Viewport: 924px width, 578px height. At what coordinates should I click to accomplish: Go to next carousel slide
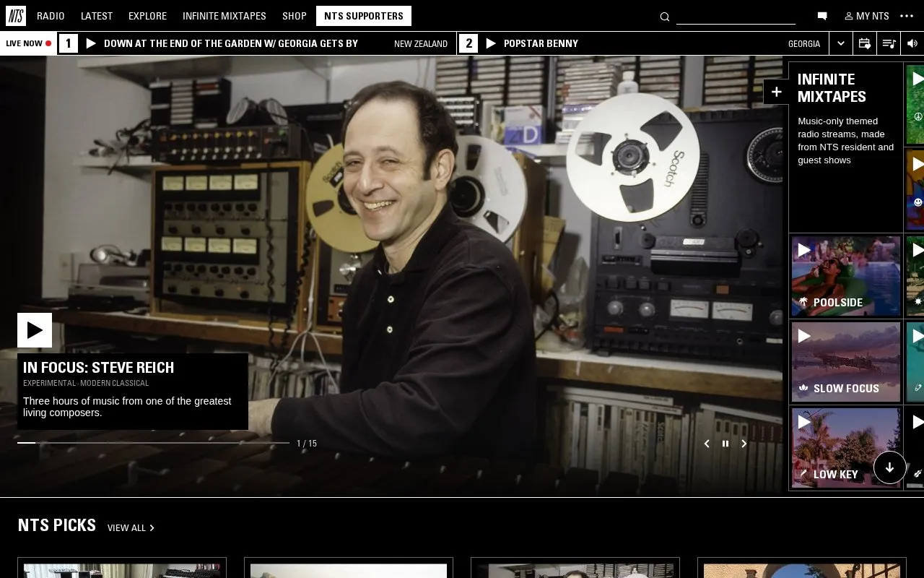[x=744, y=444]
